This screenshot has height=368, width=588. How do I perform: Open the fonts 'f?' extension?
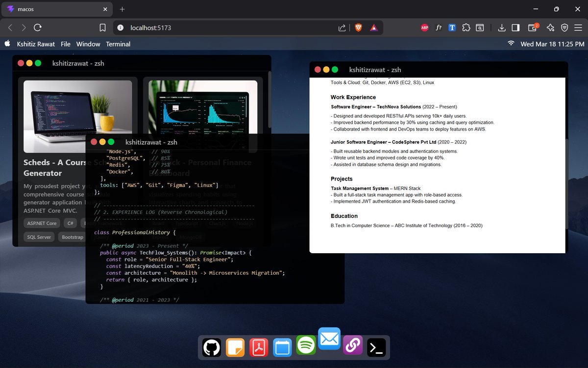439,28
